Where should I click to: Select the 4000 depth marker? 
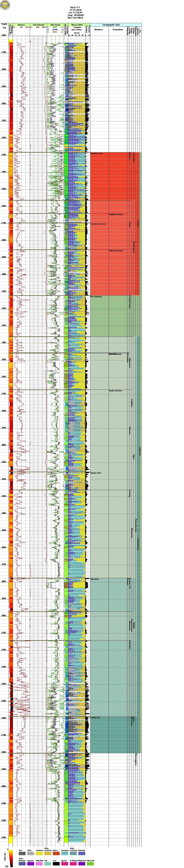4,445
